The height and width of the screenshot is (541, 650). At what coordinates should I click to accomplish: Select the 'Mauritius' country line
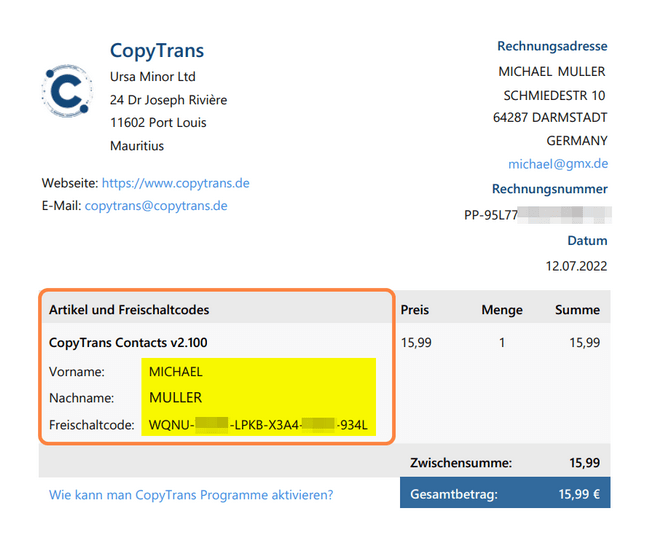pos(137,146)
